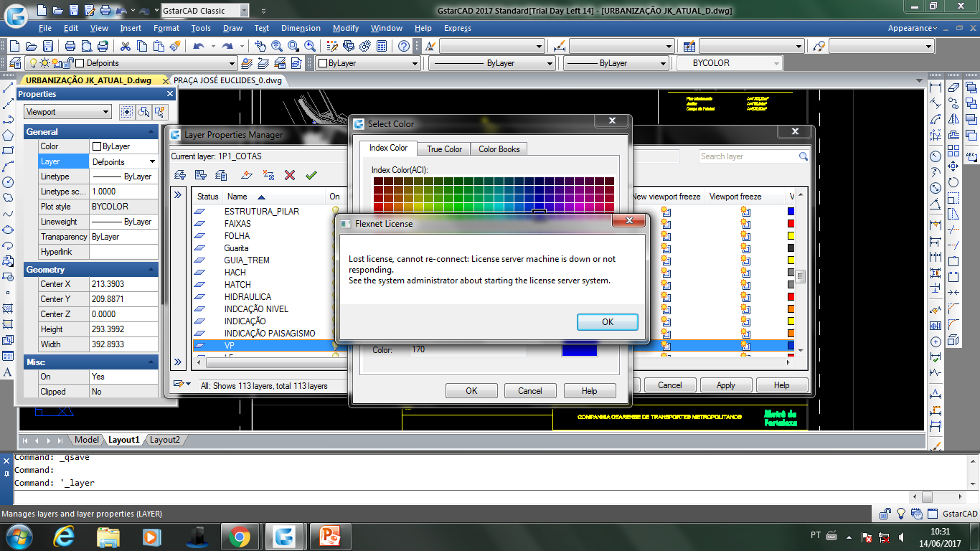Select the Circle draw tool
The image size is (980, 551).
(x=8, y=182)
